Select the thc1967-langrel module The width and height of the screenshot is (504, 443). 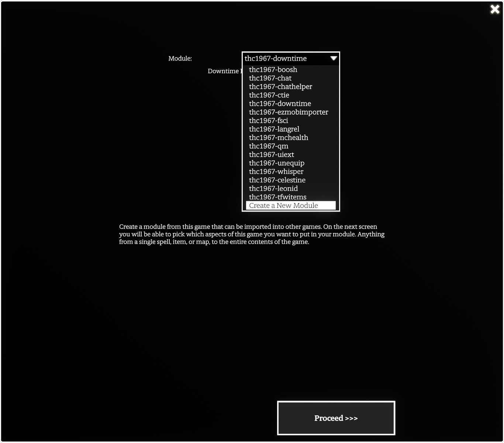coord(274,129)
